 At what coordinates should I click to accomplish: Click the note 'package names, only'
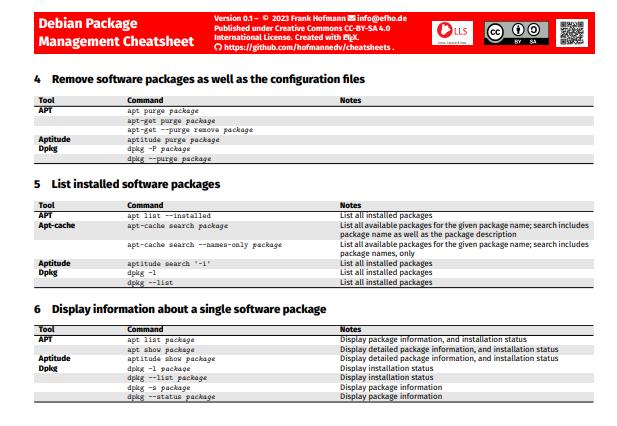pyautogui.click(x=377, y=254)
